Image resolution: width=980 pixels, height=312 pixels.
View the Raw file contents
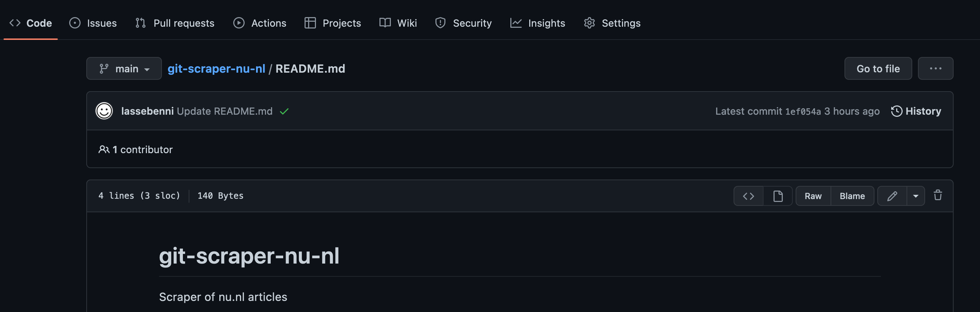tap(813, 196)
